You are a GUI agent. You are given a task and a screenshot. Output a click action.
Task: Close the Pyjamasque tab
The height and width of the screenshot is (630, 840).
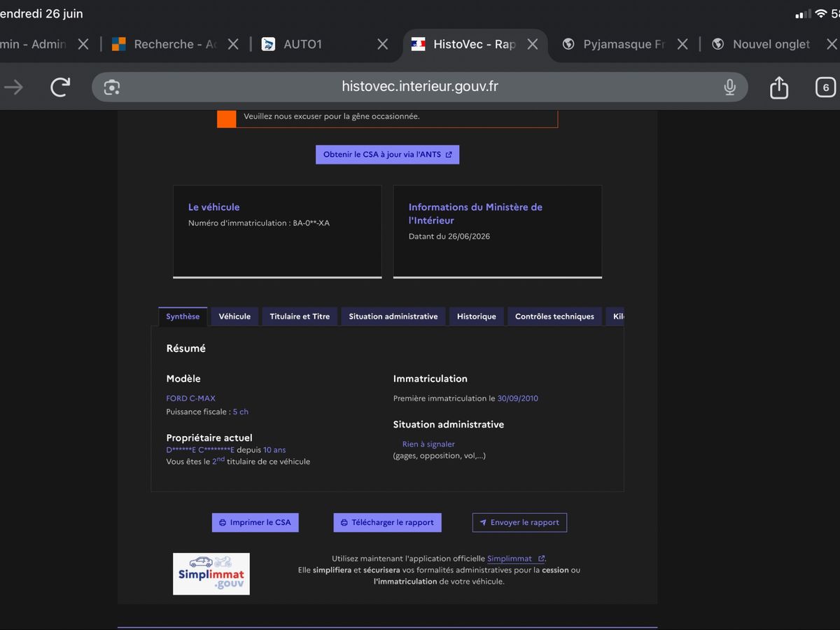[682, 44]
